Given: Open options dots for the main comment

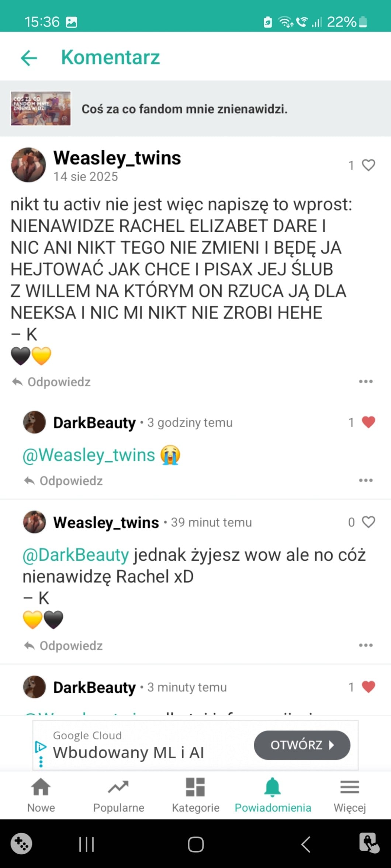Looking at the screenshot, I should 366,381.
